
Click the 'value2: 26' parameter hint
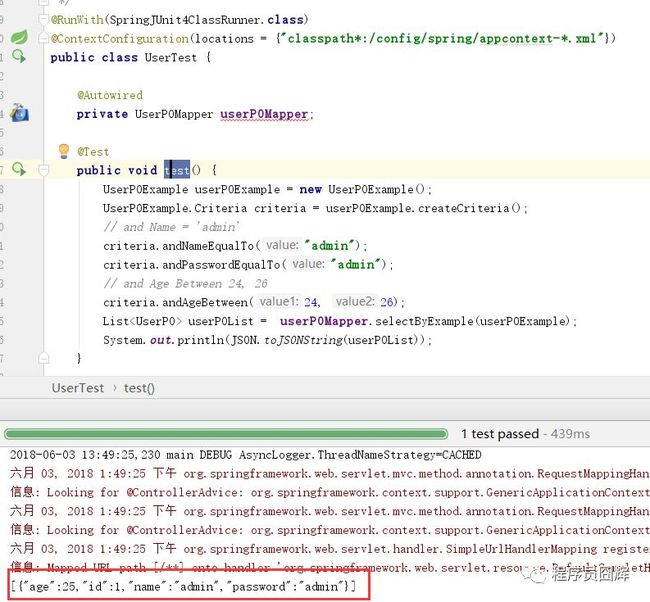(x=365, y=301)
